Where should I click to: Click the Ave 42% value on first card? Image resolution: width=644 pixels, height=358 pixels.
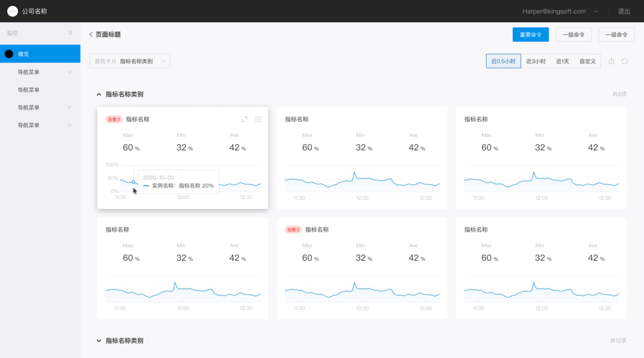[x=237, y=147]
